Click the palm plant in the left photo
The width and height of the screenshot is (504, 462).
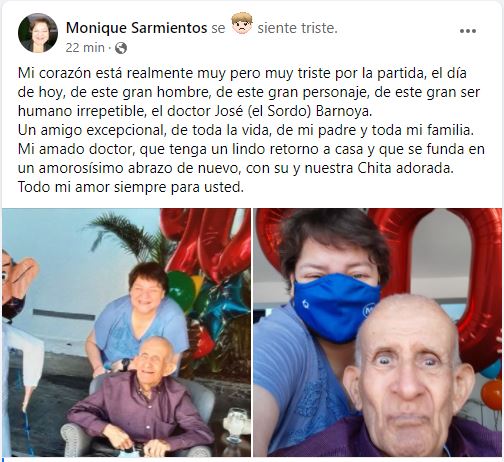click(x=132, y=238)
